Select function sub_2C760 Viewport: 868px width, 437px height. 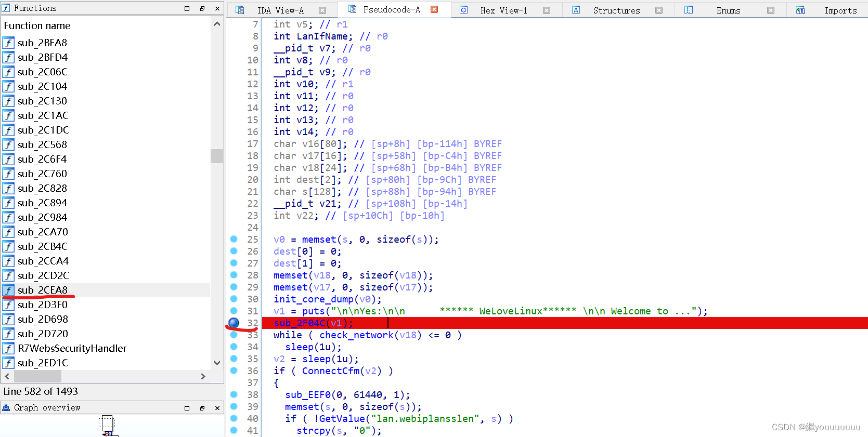click(x=42, y=174)
